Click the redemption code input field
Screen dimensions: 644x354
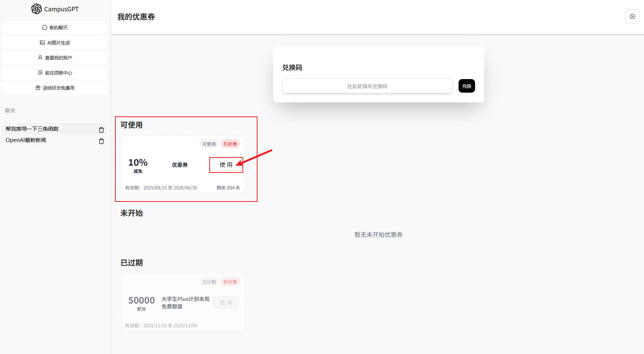[367, 86]
